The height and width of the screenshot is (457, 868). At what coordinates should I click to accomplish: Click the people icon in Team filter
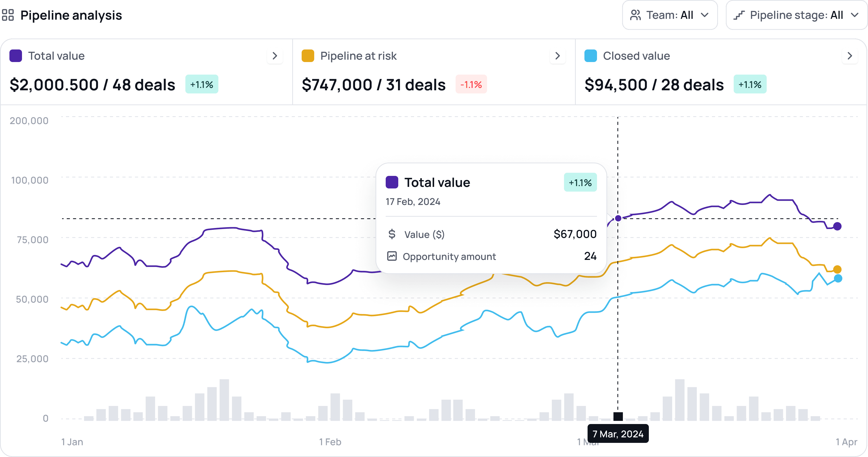point(635,15)
